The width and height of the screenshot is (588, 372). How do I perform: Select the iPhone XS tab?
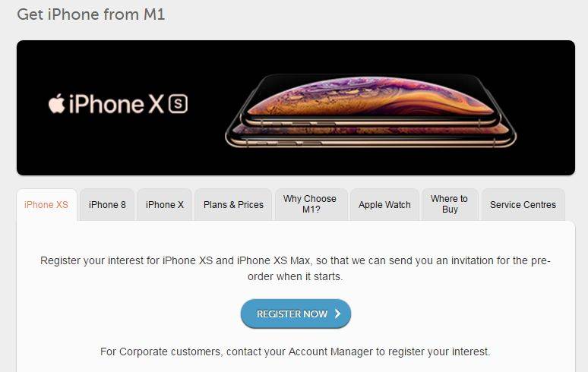[x=46, y=205]
